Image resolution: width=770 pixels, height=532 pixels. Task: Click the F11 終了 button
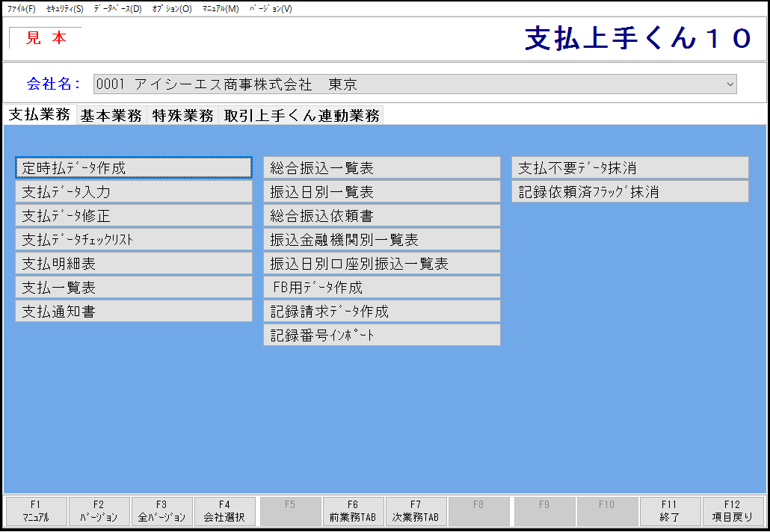pos(670,511)
